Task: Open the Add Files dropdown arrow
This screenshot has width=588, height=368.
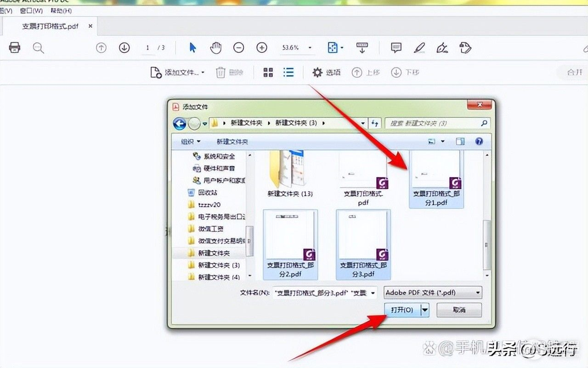Action: [x=203, y=73]
